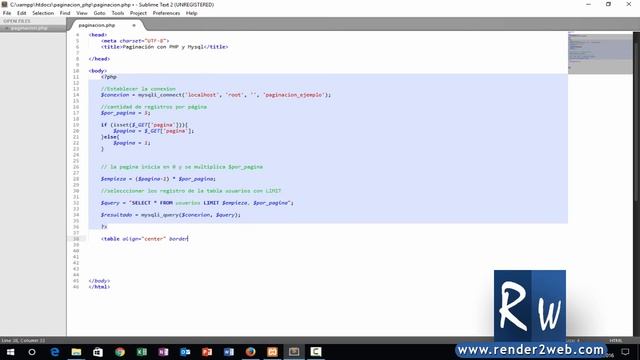
Task: Open the Help menu
Action: pos(191,13)
